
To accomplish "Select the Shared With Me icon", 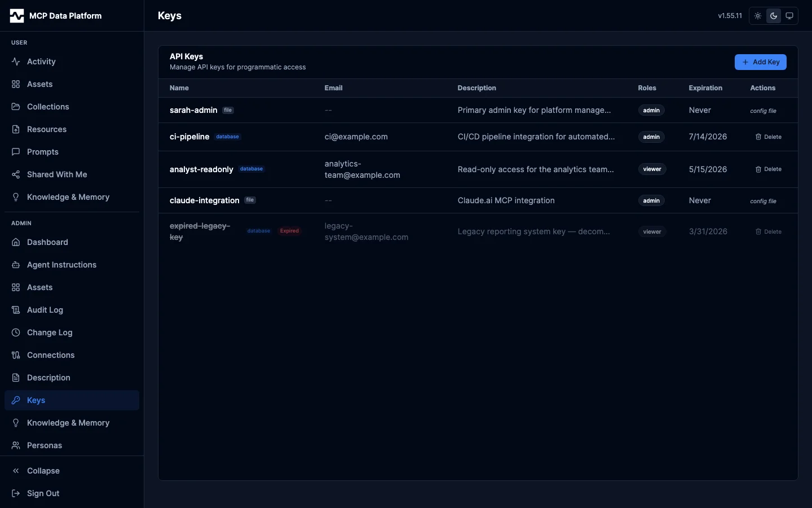I will [x=15, y=174].
